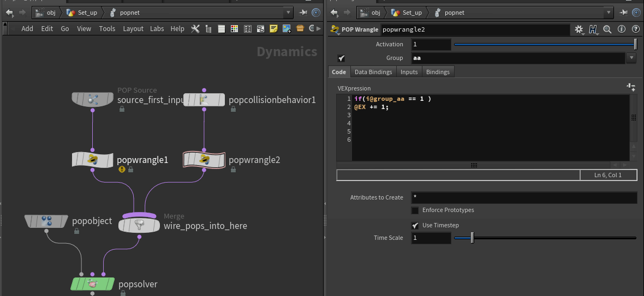This screenshot has width=644, height=296.
Task: Open node help with the question mark icon
Action: (635, 29)
